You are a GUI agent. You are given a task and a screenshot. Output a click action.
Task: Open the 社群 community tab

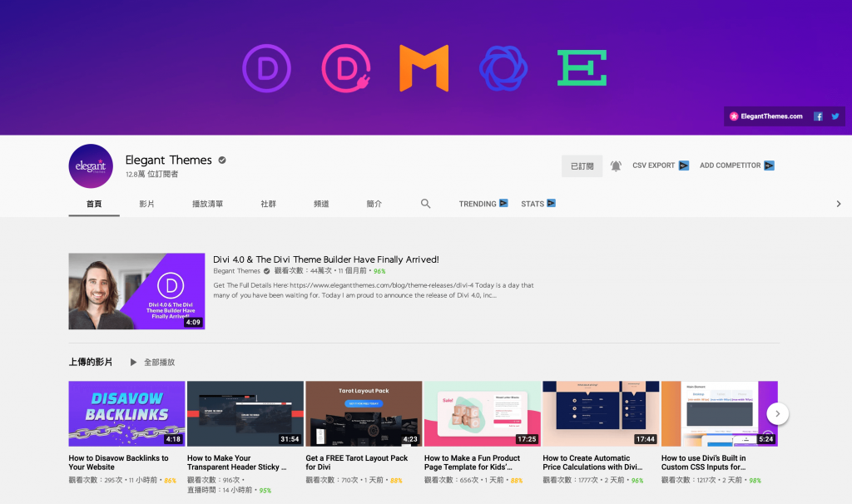tap(269, 204)
